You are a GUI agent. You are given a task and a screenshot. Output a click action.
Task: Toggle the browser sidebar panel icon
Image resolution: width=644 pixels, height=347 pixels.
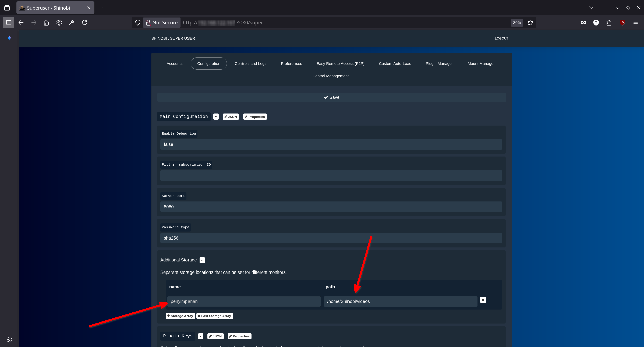(8, 22)
